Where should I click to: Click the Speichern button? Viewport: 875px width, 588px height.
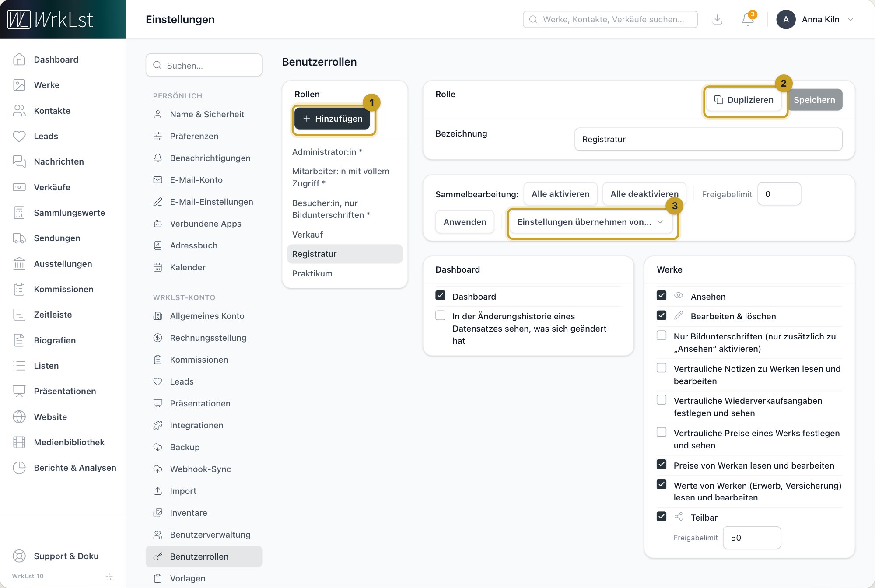coord(814,100)
